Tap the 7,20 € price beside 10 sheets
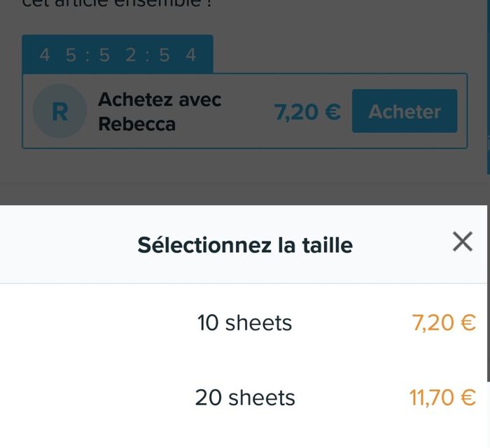Image resolution: width=490 pixels, height=448 pixels. click(444, 323)
